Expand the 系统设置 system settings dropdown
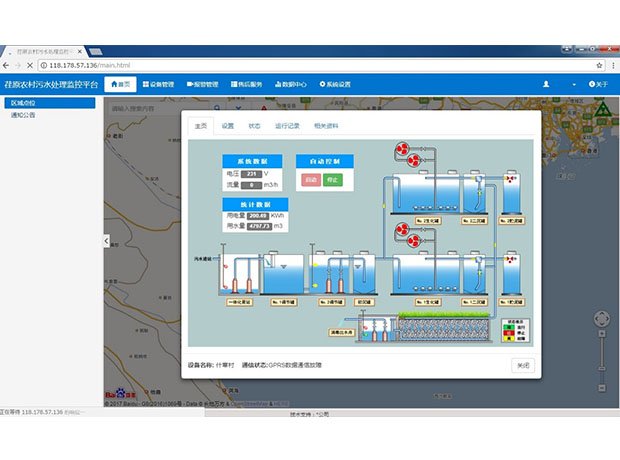620x460 pixels. pyautogui.click(x=336, y=85)
